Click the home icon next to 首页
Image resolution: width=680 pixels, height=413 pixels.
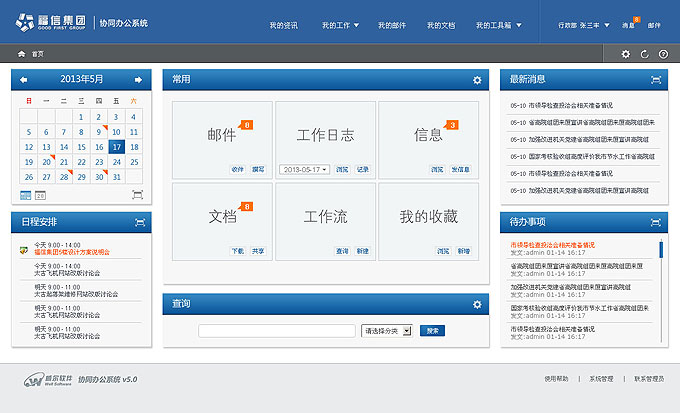(x=21, y=54)
